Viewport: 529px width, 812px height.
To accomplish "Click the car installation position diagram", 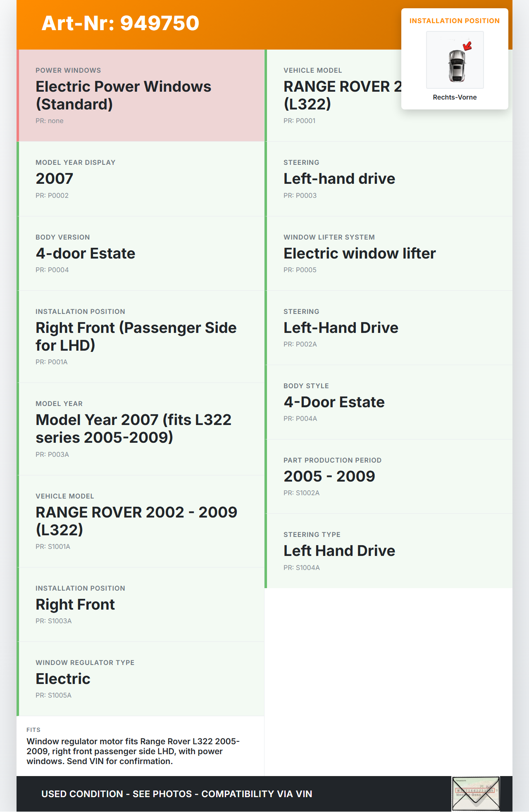I will pyautogui.click(x=455, y=60).
